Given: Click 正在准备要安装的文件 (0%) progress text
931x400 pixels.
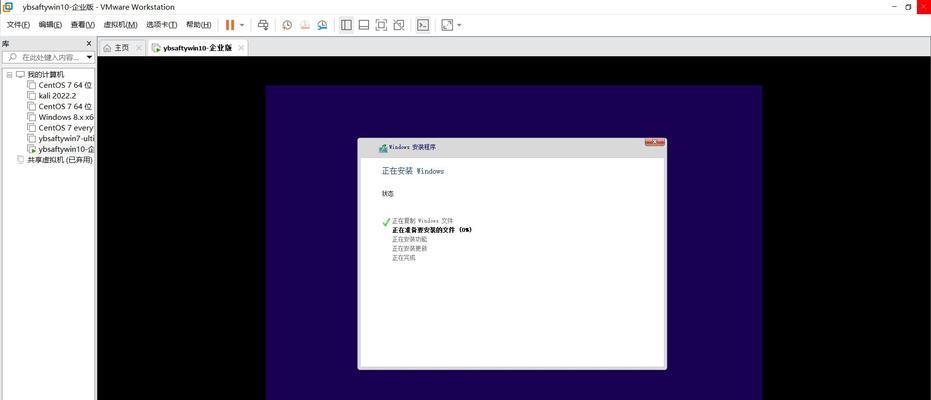Looking at the screenshot, I should (432, 230).
